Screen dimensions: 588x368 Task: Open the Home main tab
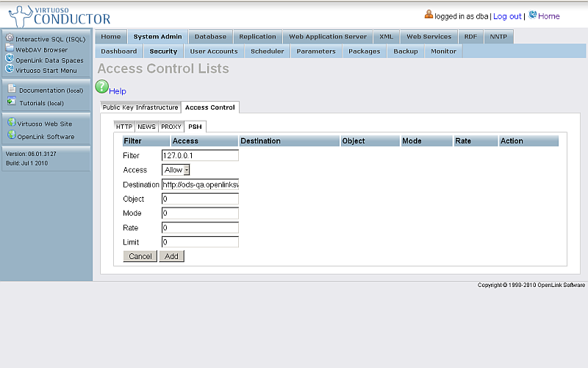coord(111,37)
